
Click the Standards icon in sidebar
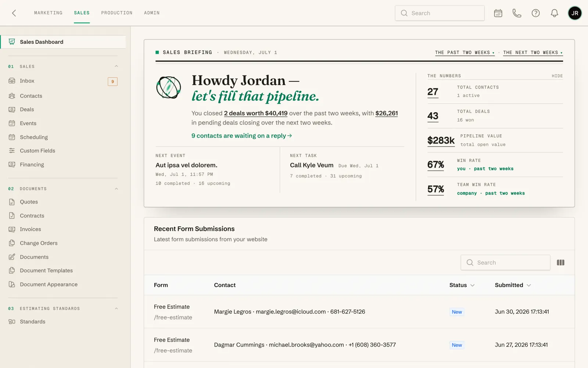pos(12,322)
